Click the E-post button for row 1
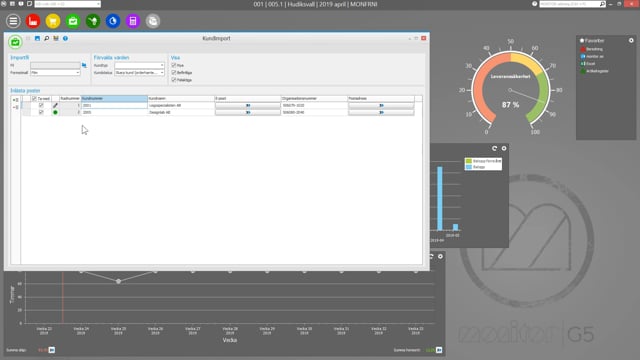The height and width of the screenshot is (360, 640). point(248,105)
